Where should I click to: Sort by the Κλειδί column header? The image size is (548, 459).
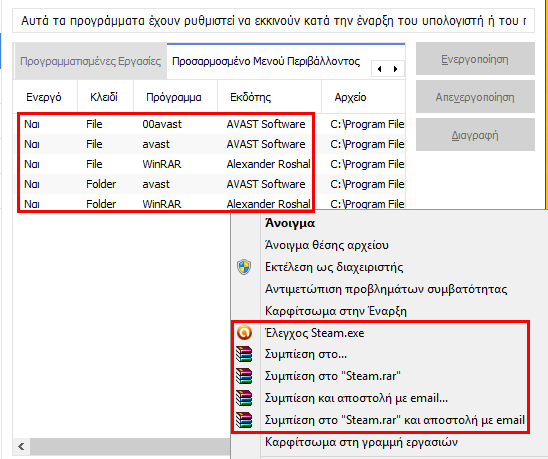pyautogui.click(x=104, y=97)
